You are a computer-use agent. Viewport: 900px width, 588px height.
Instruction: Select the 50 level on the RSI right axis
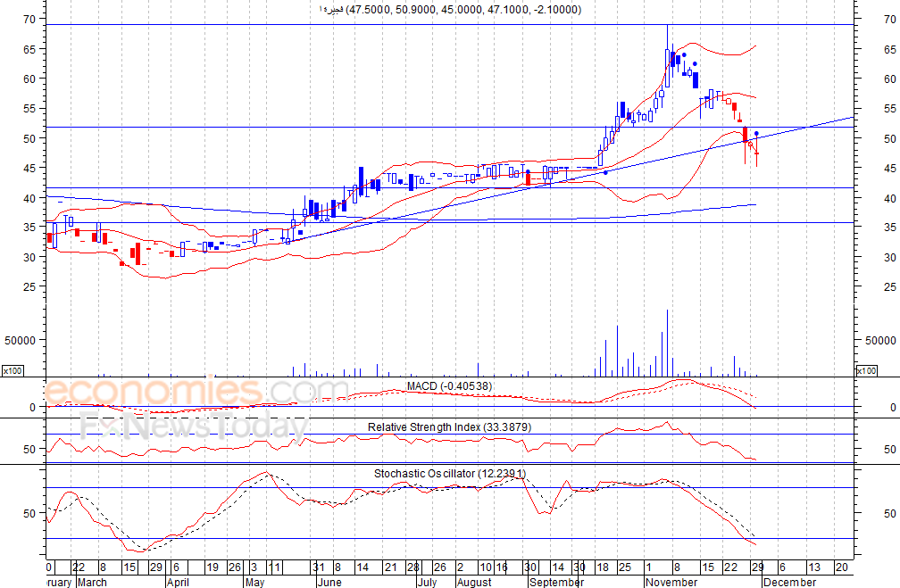(890, 449)
